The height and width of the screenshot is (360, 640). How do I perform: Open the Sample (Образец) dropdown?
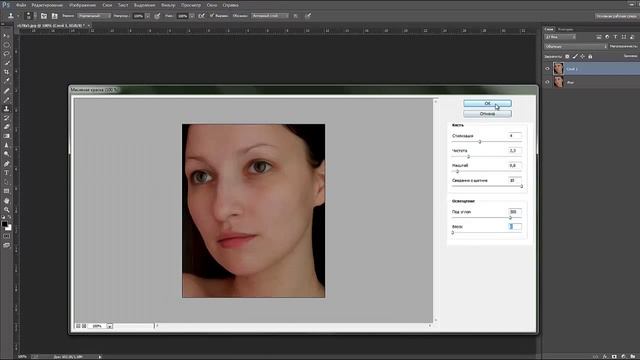click(270, 16)
